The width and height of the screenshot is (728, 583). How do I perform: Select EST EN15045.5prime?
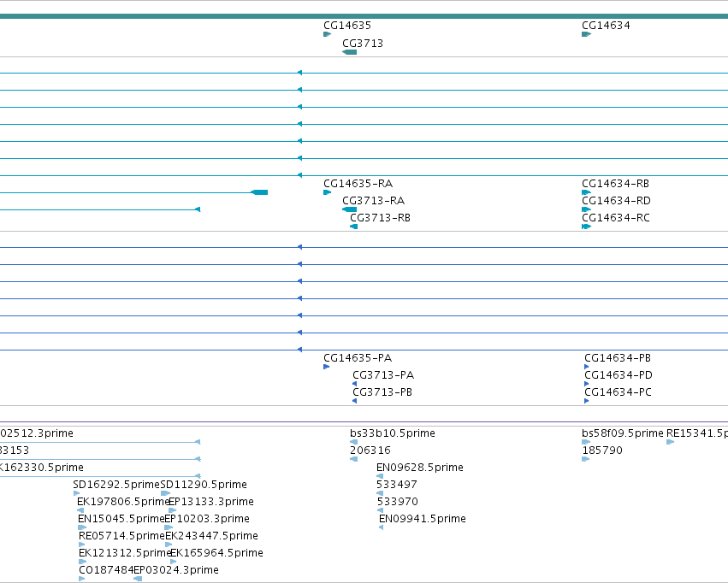(121, 519)
